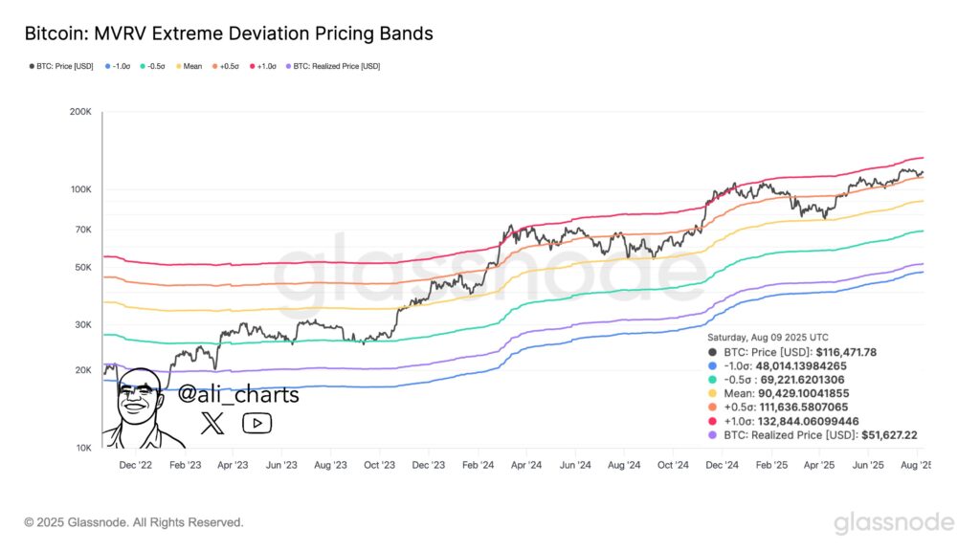
Task: Click the tooltip date 'Saturday, Aug 09 2025 UTC'
Action: tap(768, 338)
